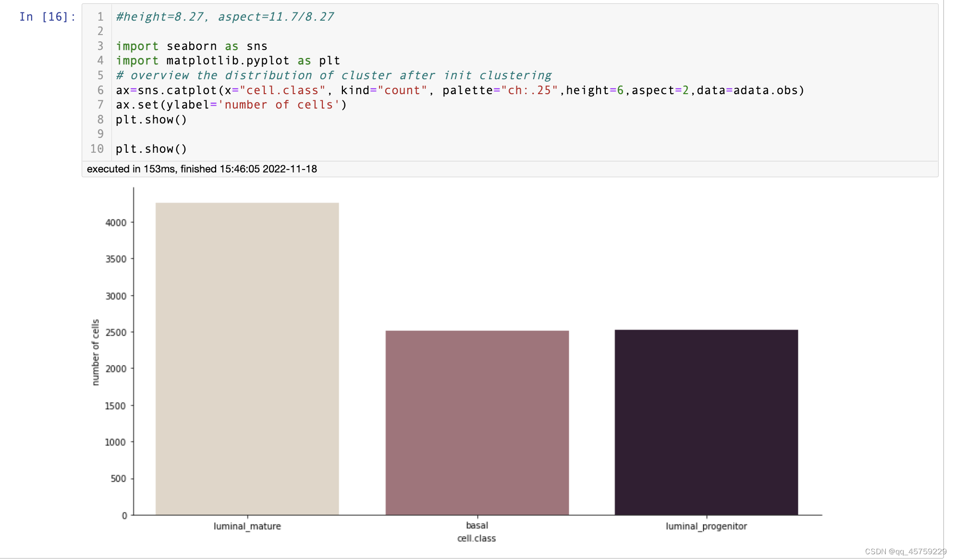Click the last plt.show() line
This screenshot has height=560, width=954.
point(151,149)
